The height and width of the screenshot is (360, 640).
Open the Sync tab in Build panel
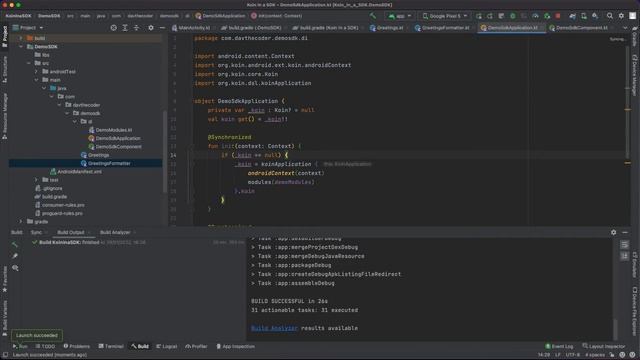tap(36, 232)
